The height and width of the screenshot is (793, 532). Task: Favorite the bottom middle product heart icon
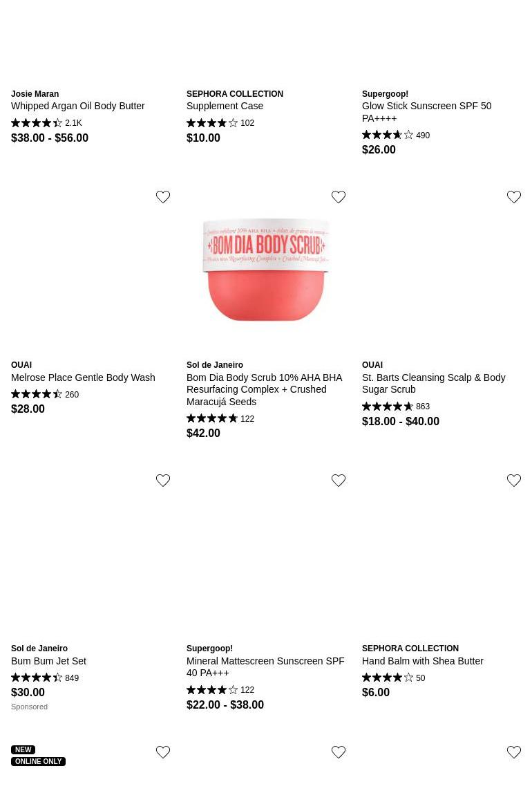[338, 752]
